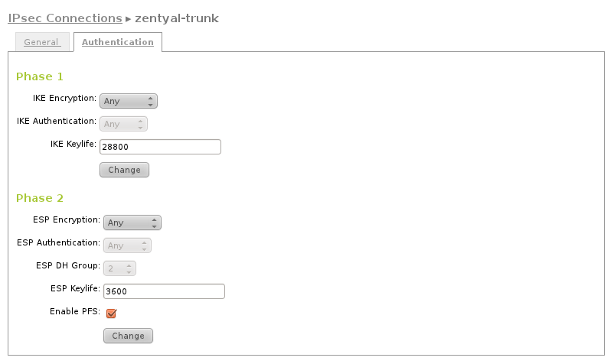The image size is (614, 364).
Task: Click the IKE Keylife input field
Action: click(160, 147)
